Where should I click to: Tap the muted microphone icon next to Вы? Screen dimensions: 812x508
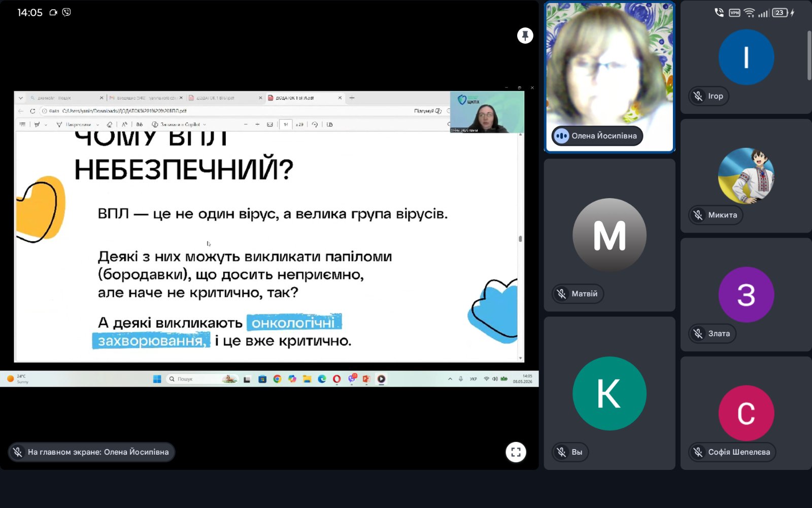click(561, 452)
